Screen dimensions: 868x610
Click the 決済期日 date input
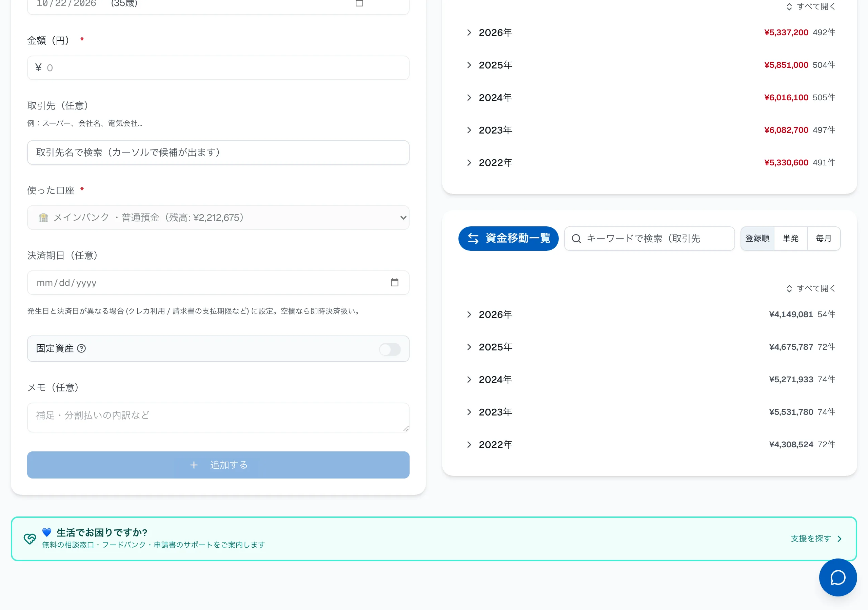(x=218, y=282)
